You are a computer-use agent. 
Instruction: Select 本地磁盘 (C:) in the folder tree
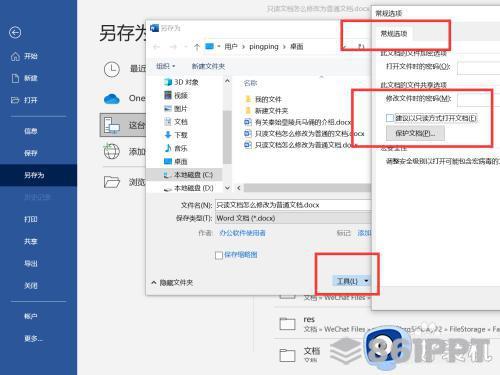click(188, 175)
